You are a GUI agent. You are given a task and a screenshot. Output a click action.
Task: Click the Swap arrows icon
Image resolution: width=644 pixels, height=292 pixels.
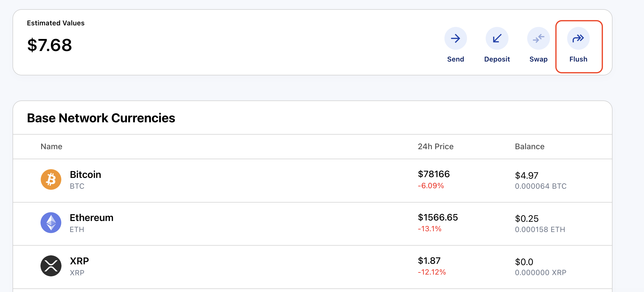tap(538, 38)
